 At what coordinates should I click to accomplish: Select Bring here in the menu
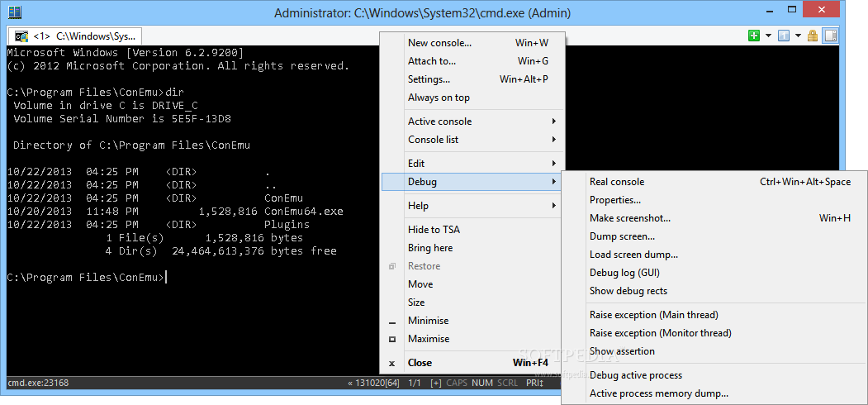[472, 248]
